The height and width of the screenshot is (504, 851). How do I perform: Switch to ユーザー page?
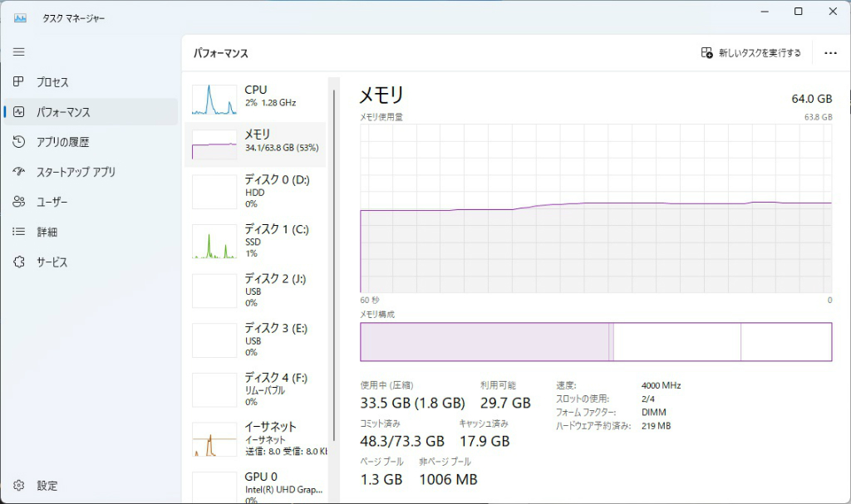click(x=91, y=202)
